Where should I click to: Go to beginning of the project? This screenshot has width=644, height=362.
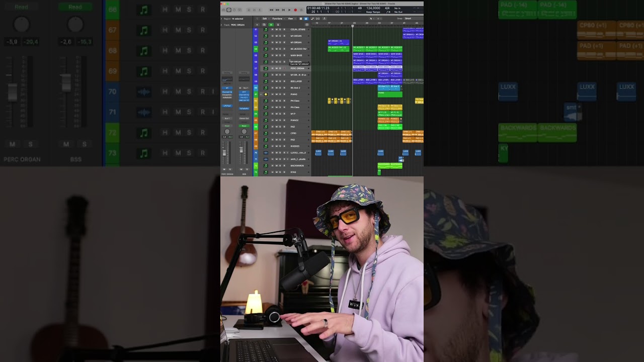tap(283, 10)
